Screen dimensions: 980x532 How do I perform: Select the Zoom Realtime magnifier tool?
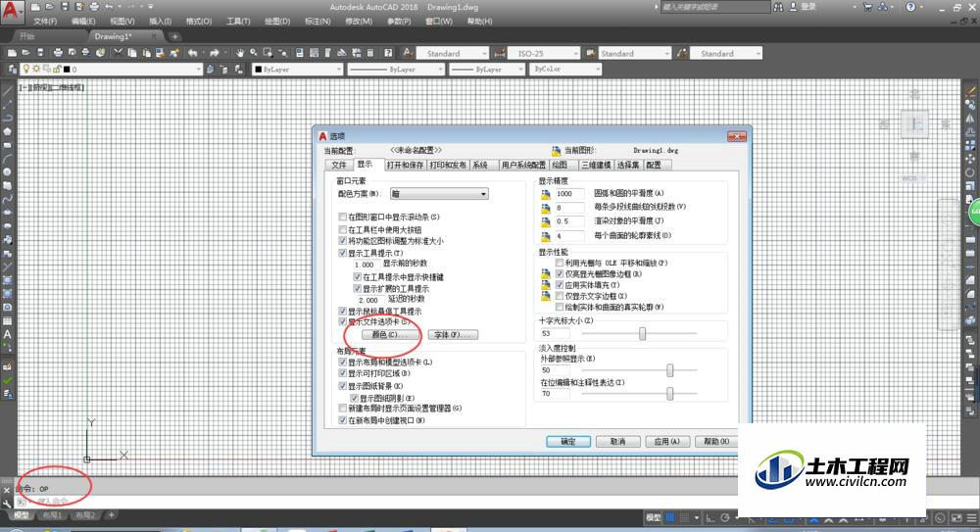coord(254,53)
